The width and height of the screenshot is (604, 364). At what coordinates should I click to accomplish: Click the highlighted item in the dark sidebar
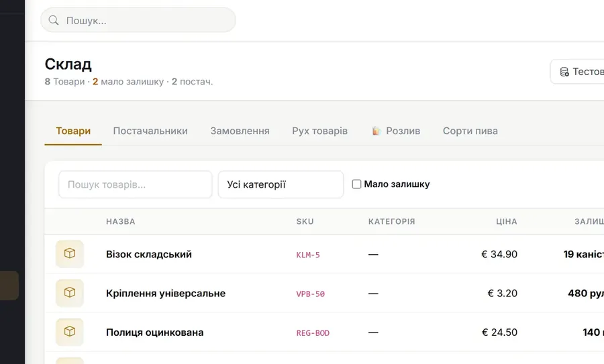click(9, 286)
